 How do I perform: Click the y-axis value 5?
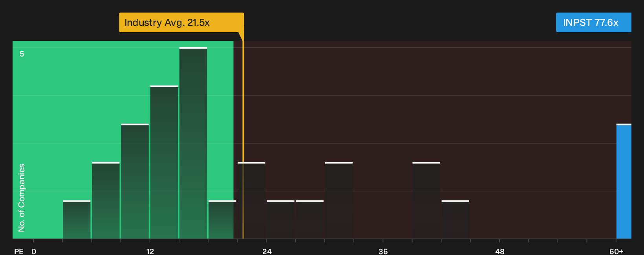22,54
